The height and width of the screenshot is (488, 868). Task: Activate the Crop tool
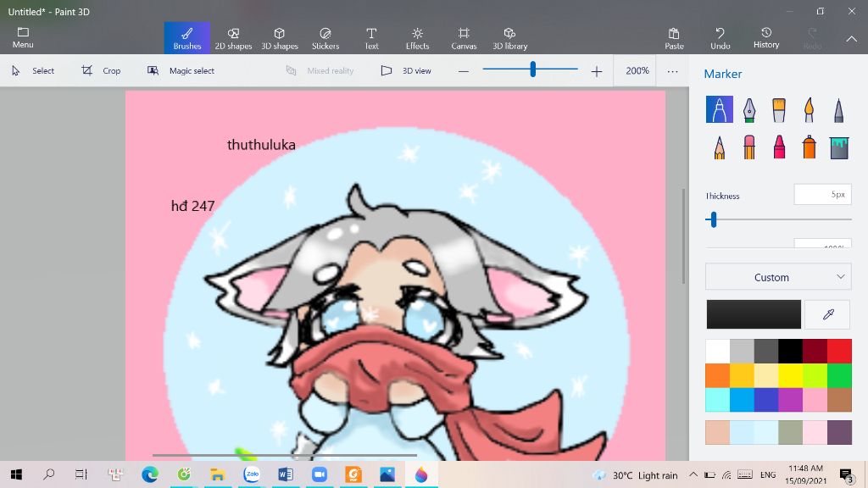tap(102, 71)
